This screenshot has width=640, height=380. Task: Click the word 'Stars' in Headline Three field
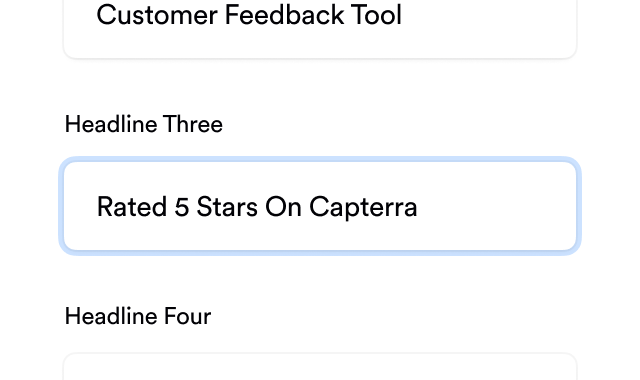(x=227, y=207)
